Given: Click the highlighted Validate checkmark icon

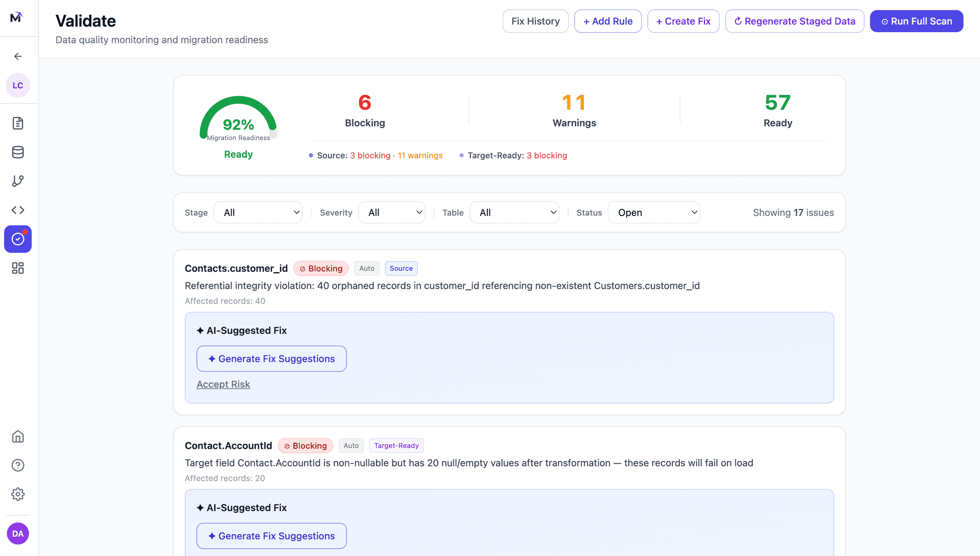Looking at the screenshot, I should [18, 238].
